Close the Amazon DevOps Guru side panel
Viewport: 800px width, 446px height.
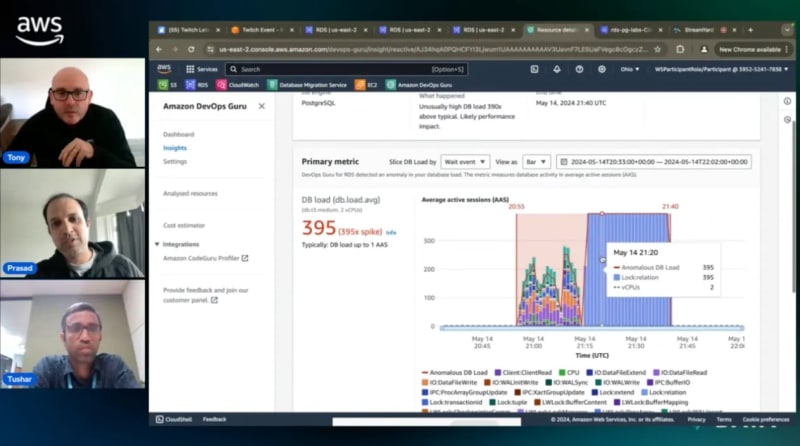click(x=262, y=106)
